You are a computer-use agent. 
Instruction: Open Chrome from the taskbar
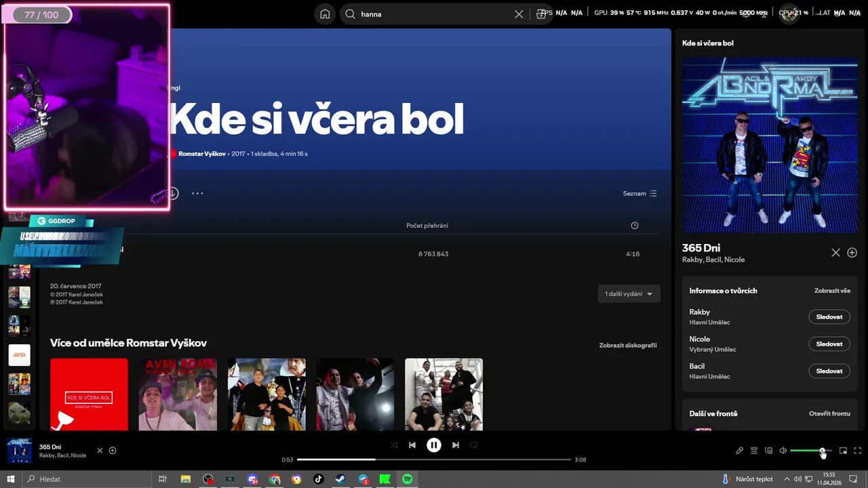(275, 479)
